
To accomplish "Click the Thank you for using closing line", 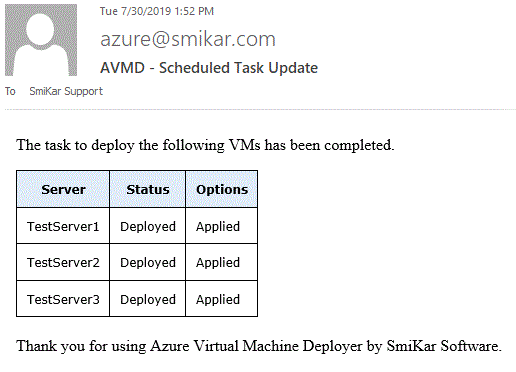I will coord(259,346).
